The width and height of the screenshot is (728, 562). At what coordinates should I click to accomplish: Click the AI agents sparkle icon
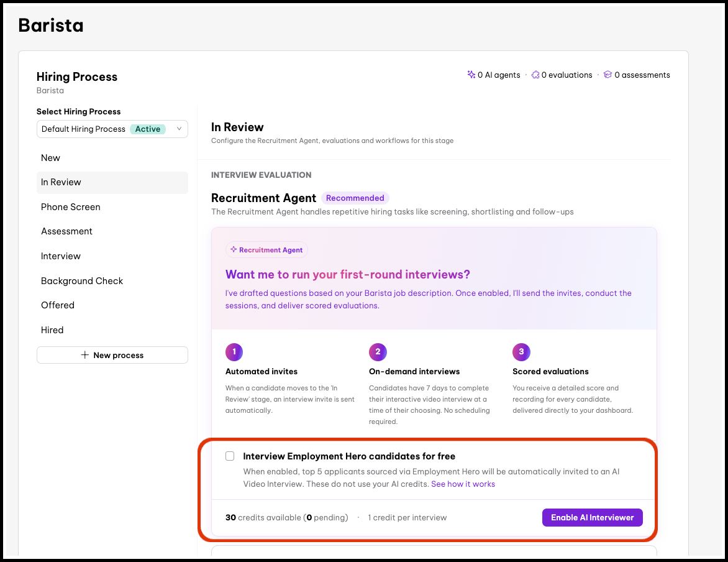471,75
